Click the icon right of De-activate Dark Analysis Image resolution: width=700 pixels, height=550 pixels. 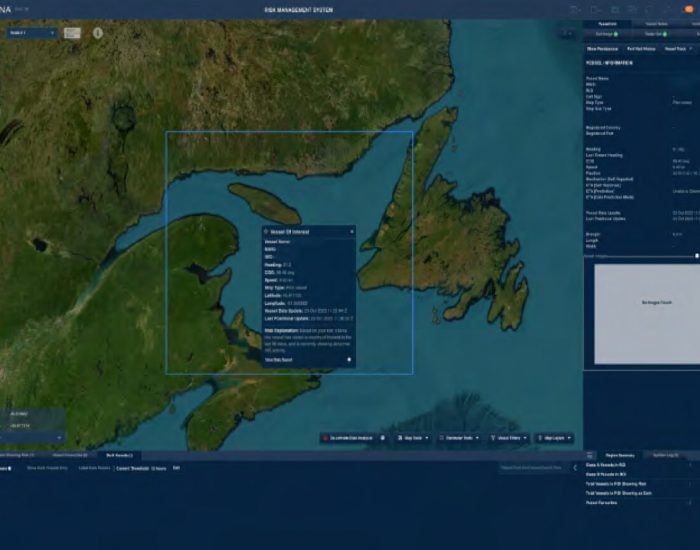point(383,438)
